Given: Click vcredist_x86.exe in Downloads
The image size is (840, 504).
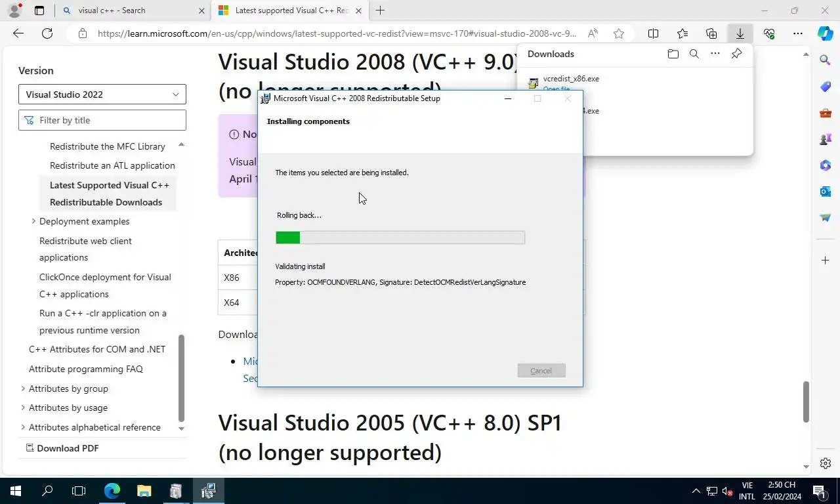Looking at the screenshot, I should pyautogui.click(x=571, y=79).
